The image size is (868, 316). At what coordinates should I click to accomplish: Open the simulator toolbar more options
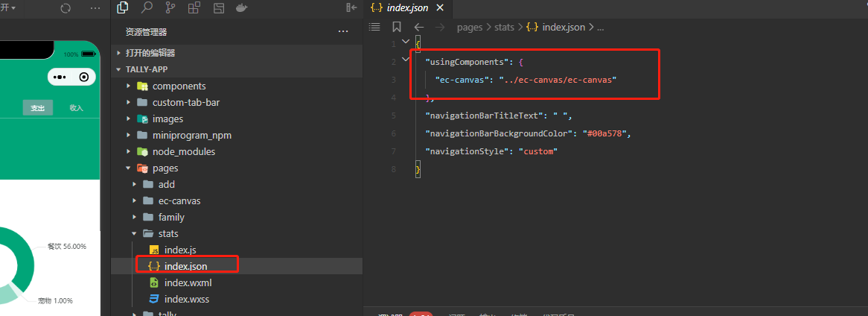click(x=95, y=8)
